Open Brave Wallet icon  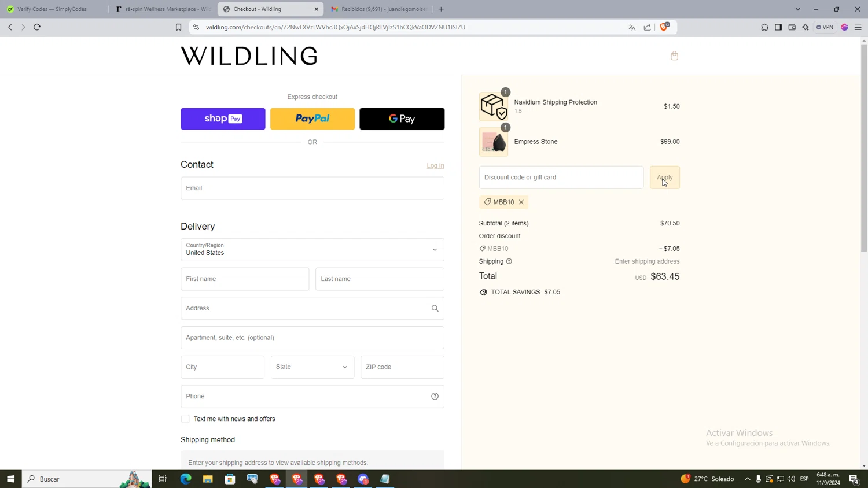[x=792, y=27]
